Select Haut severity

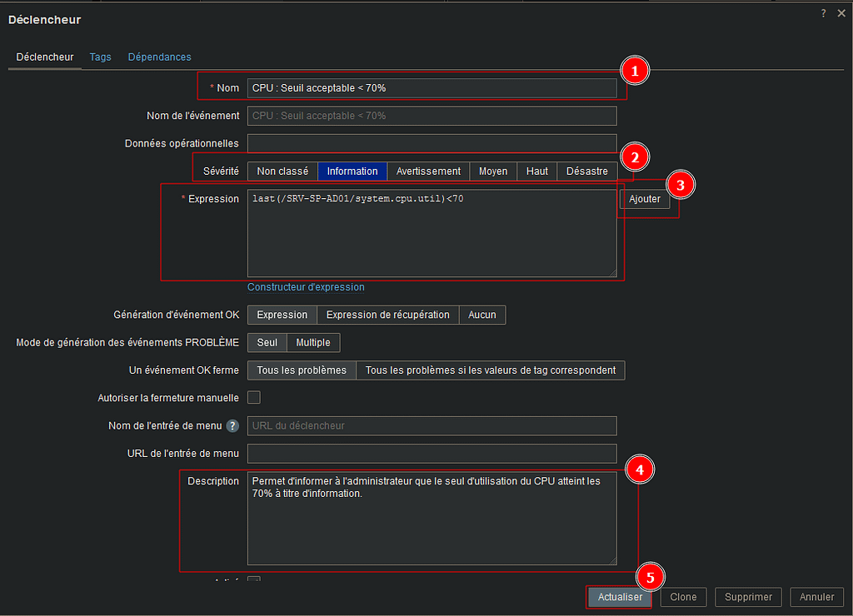click(x=536, y=171)
